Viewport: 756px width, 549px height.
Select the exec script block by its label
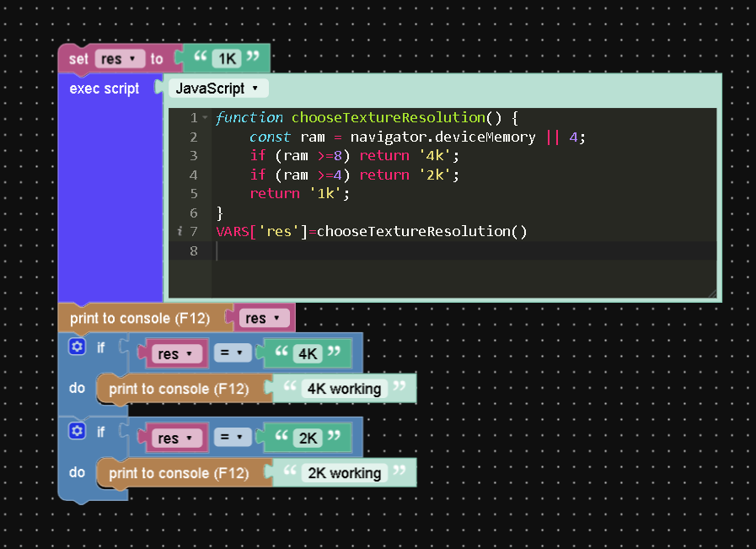(x=104, y=89)
